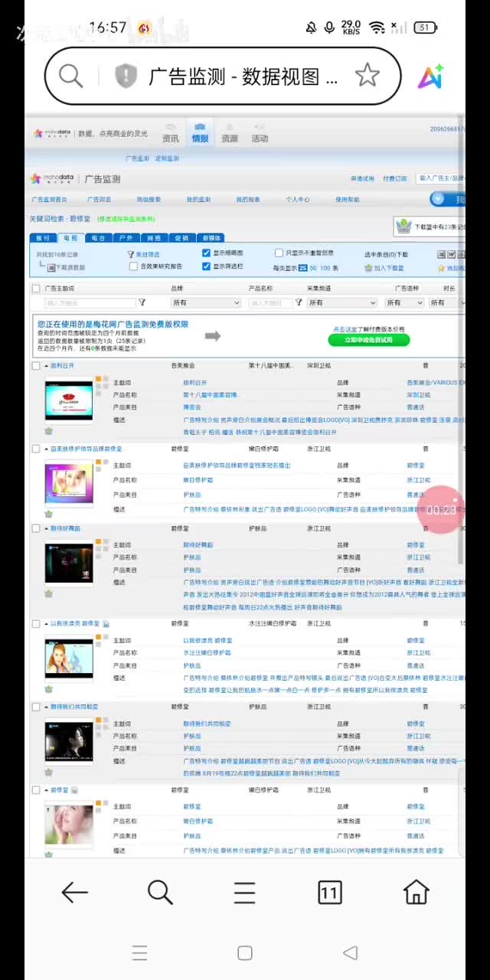Go back using browser back arrow
Screen dimensions: 490x980
tap(74, 892)
